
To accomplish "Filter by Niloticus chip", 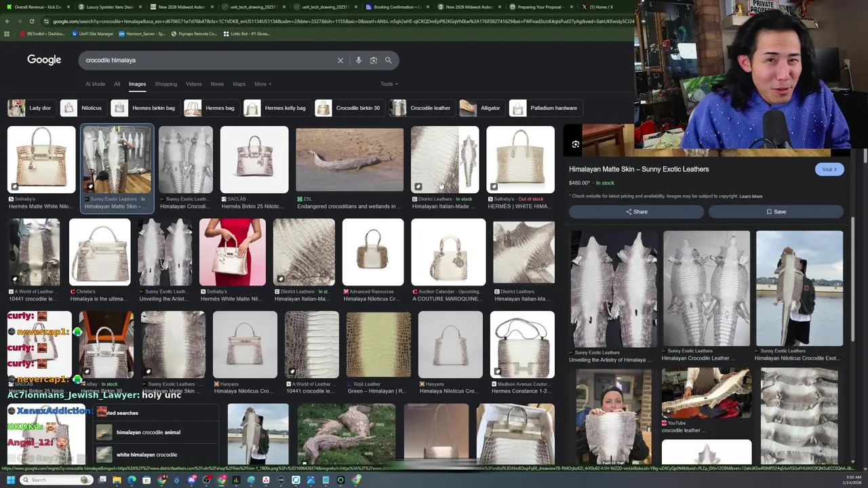I will [82, 108].
